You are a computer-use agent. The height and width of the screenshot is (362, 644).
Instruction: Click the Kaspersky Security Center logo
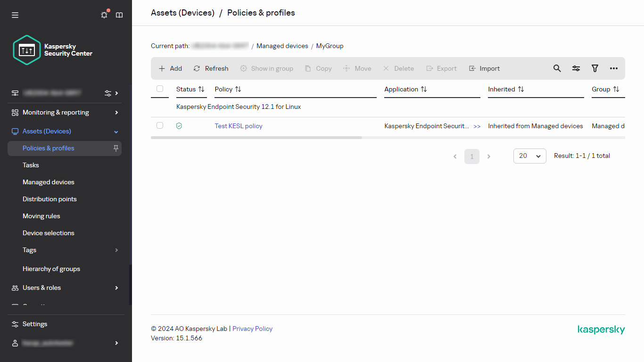click(x=26, y=50)
